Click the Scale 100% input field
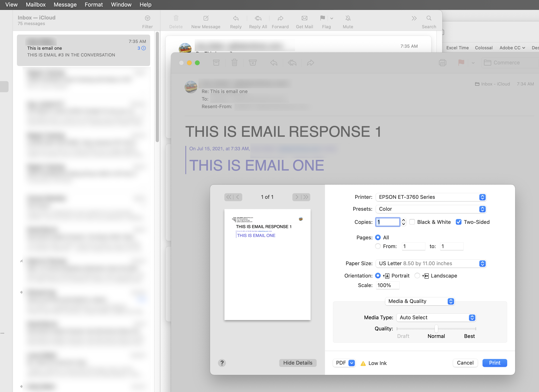The height and width of the screenshot is (392, 539). click(387, 285)
